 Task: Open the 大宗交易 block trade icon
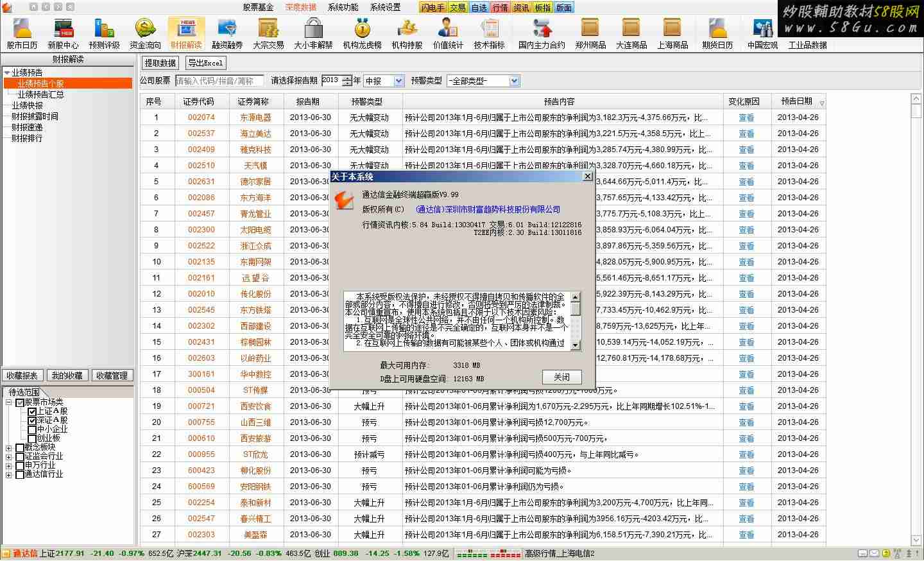[268, 33]
